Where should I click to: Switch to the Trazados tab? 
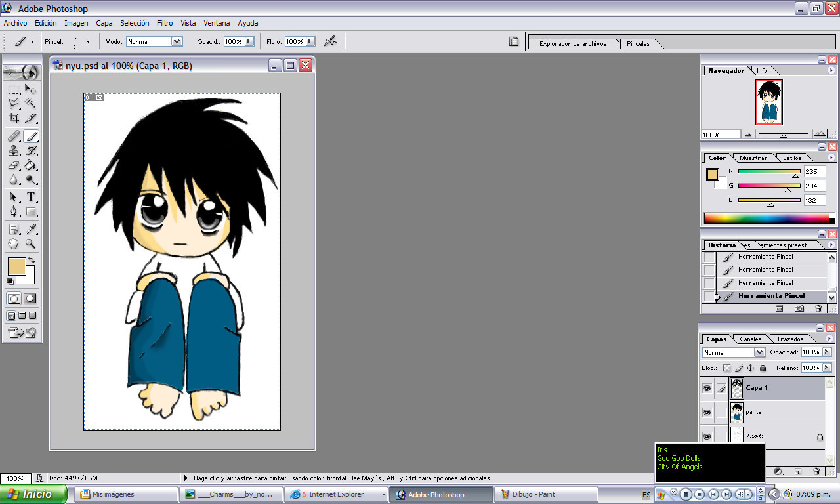point(790,339)
